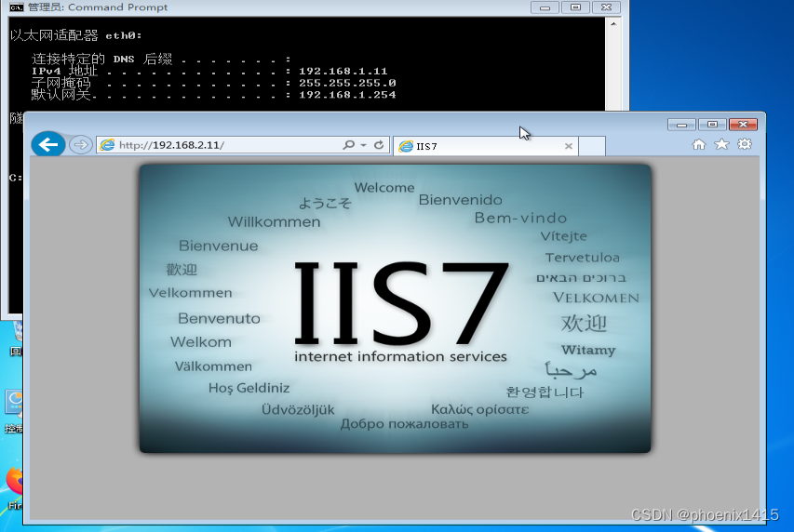
Task: Switch to the IIS7 tab
Action: pos(485,146)
